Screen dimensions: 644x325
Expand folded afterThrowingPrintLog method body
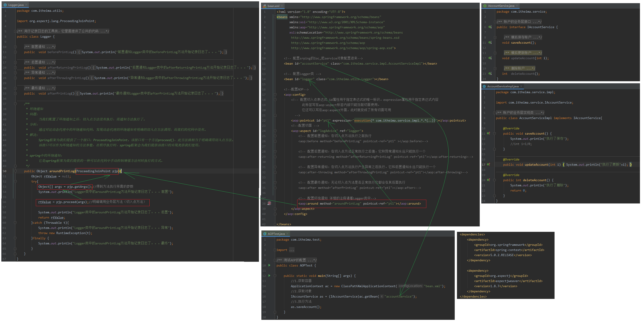point(16,78)
